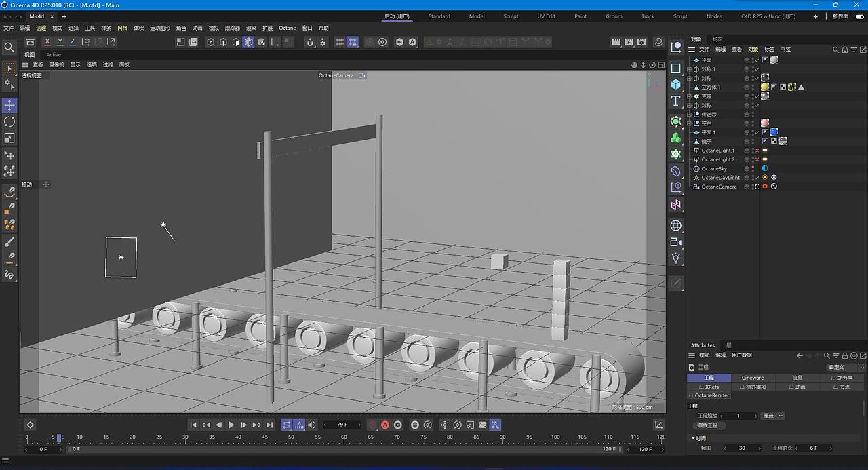Open the 自定义 dropdown in Attributes panel

(843, 366)
